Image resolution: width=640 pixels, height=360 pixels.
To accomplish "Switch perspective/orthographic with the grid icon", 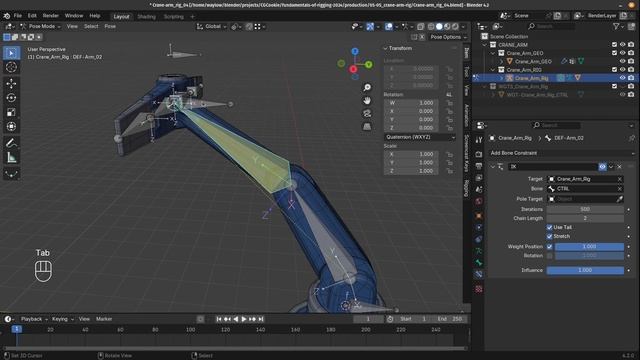I will pos(367,127).
